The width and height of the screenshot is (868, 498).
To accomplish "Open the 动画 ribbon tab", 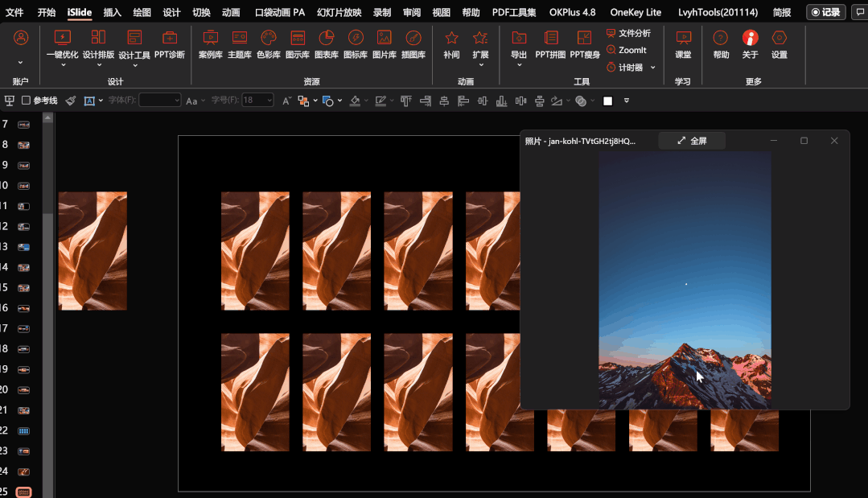I will (231, 12).
